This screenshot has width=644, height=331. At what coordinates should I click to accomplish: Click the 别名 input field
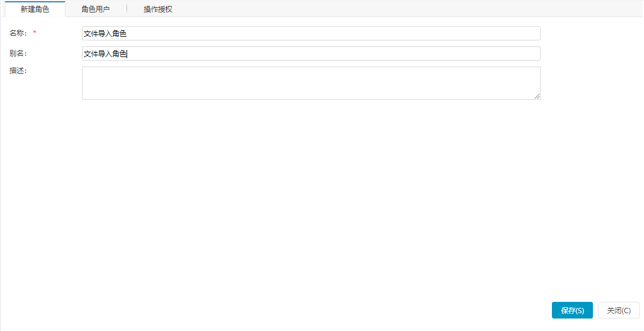[x=311, y=53]
